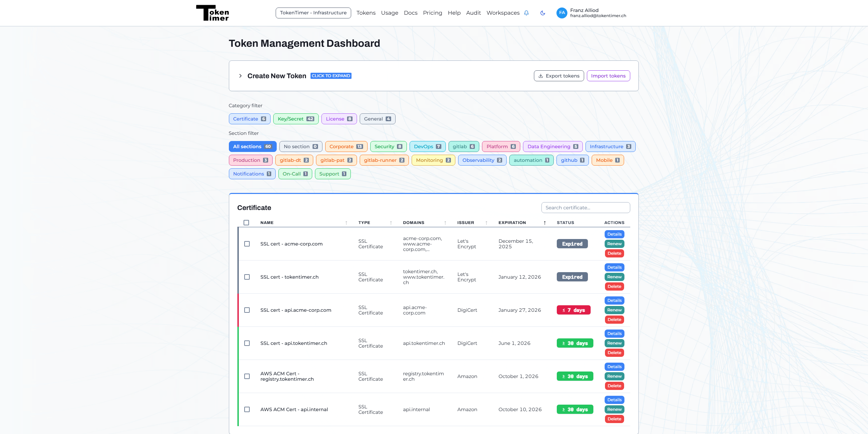Check the select-all header checkbox
868x434 pixels.
pyautogui.click(x=246, y=223)
